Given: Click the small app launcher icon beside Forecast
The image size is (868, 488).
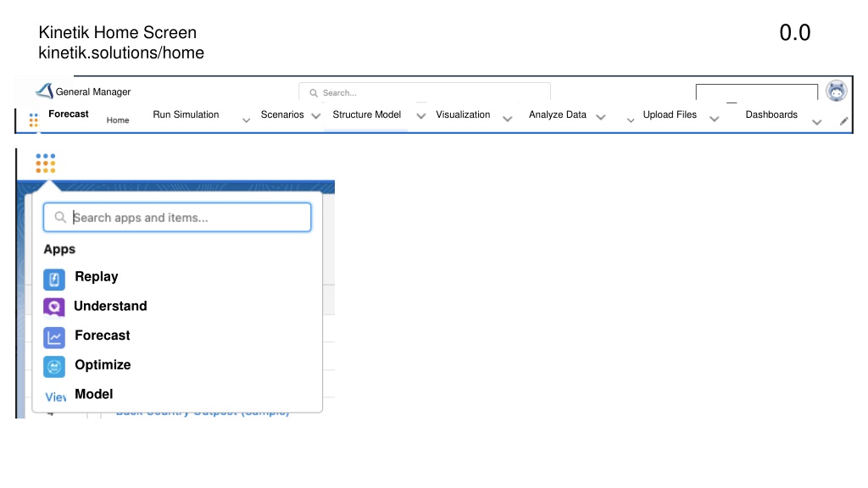Looking at the screenshot, I should (34, 119).
